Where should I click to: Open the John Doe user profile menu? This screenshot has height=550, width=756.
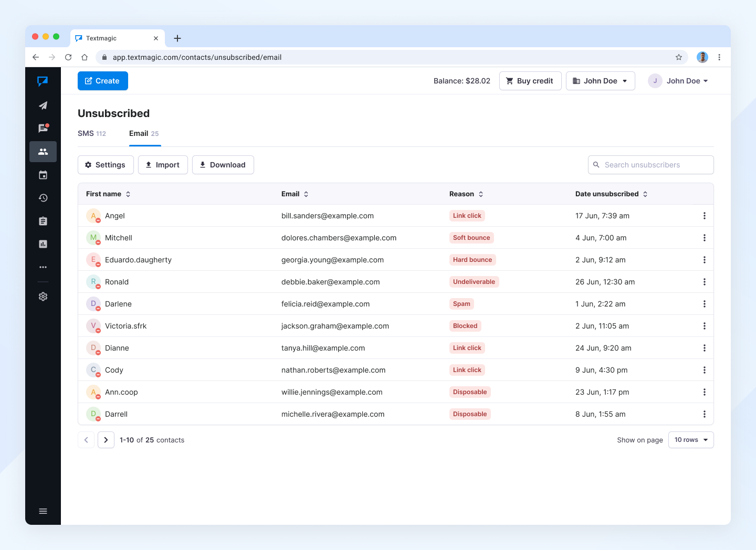[x=678, y=81]
